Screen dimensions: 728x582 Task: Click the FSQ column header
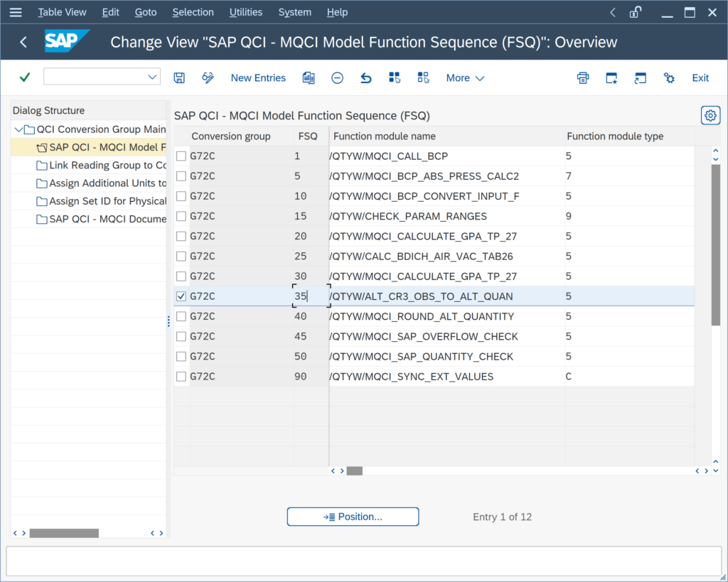pos(311,136)
